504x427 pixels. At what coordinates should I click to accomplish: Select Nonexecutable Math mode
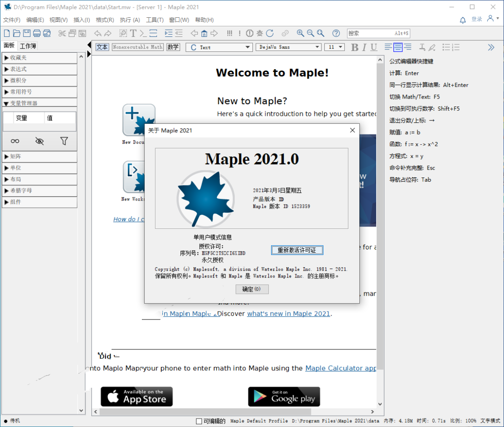[x=138, y=47]
